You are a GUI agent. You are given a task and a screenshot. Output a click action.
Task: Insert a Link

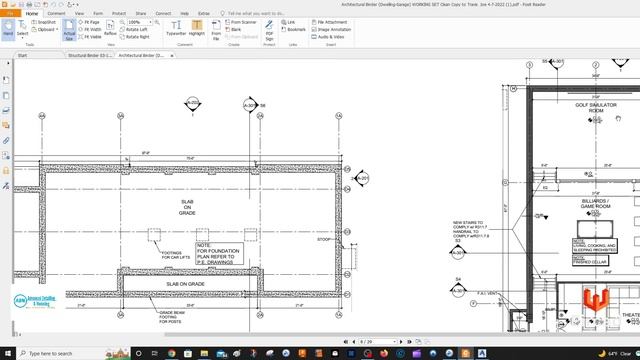288,22
